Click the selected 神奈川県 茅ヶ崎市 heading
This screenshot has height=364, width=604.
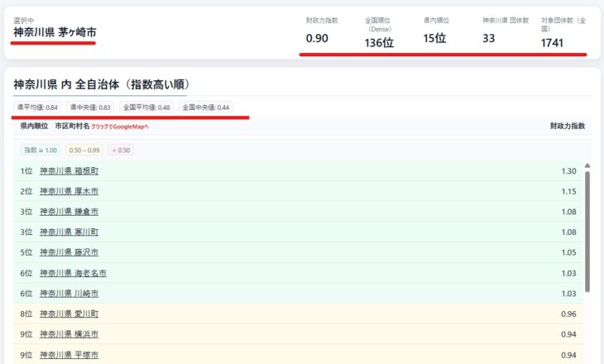pos(55,32)
